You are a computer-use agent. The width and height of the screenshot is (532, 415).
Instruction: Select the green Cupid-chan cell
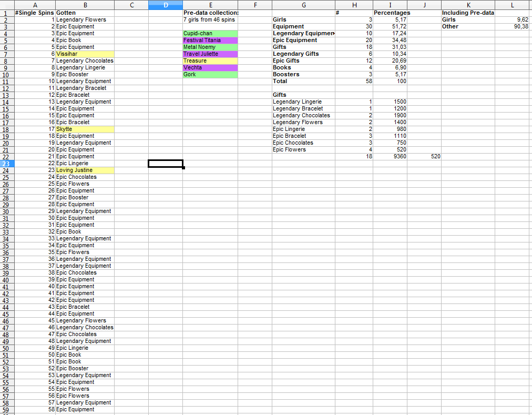pyautogui.click(x=210, y=33)
